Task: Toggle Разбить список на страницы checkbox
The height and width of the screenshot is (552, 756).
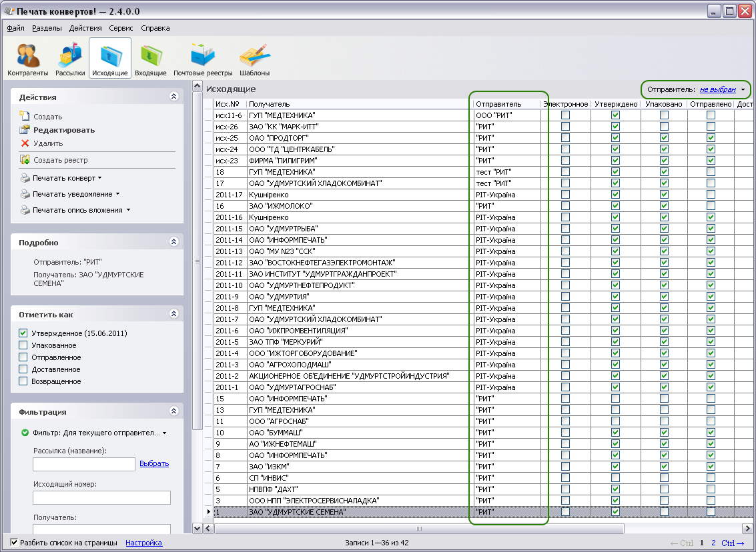Action: click(14, 543)
